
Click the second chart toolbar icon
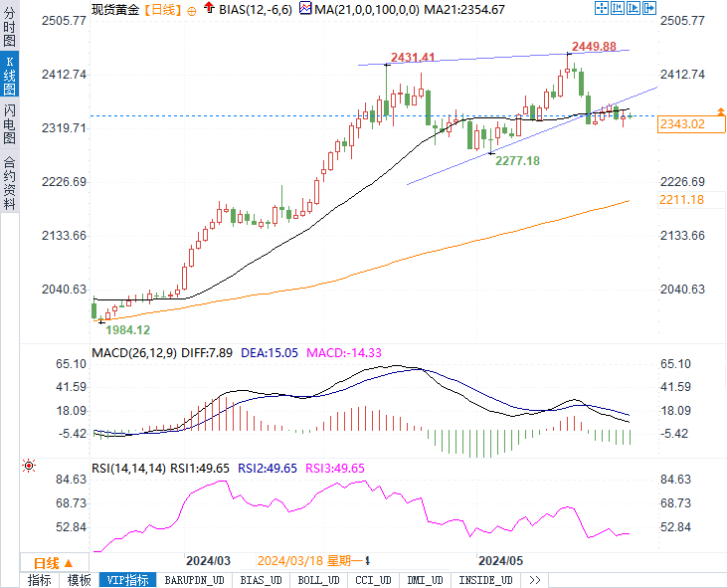coord(618,9)
